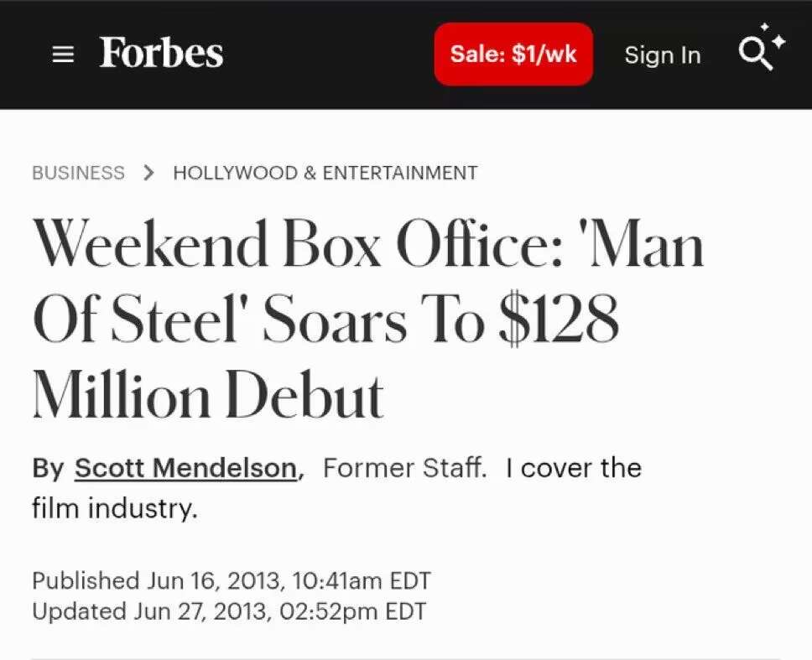Click the Sign In link
The height and width of the screenshot is (660, 812).
(x=662, y=55)
